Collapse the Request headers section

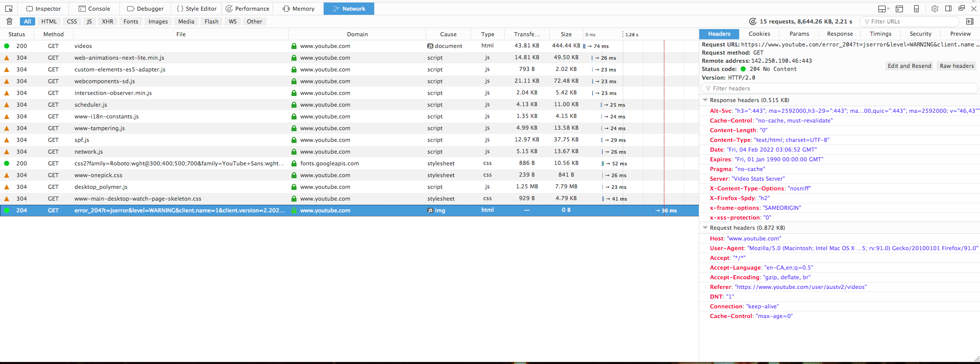pyautogui.click(x=705, y=228)
